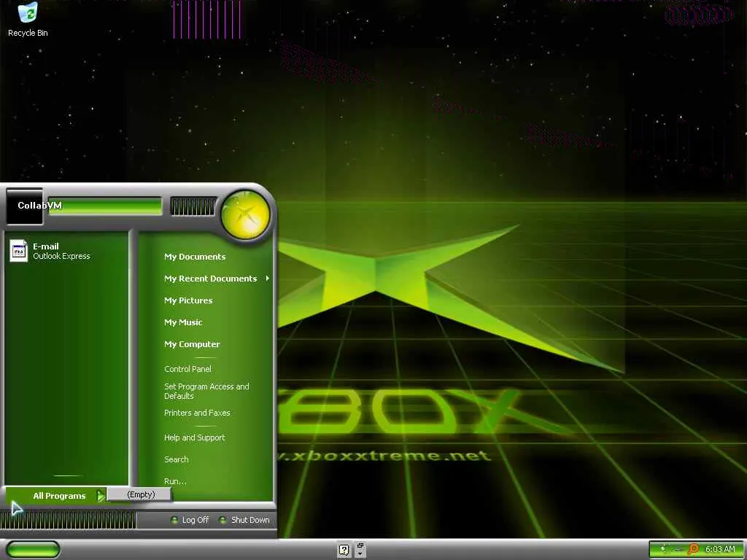Open Control Panel
The image size is (747, 560).
coord(187,369)
